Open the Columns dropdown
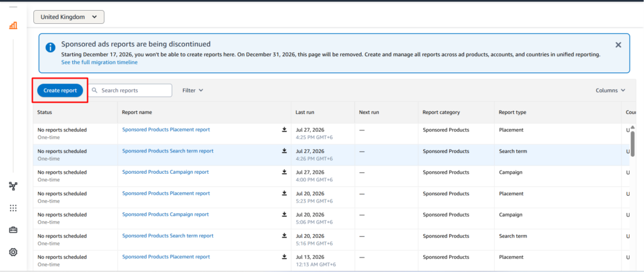The image size is (644, 272). tap(610, 91)
